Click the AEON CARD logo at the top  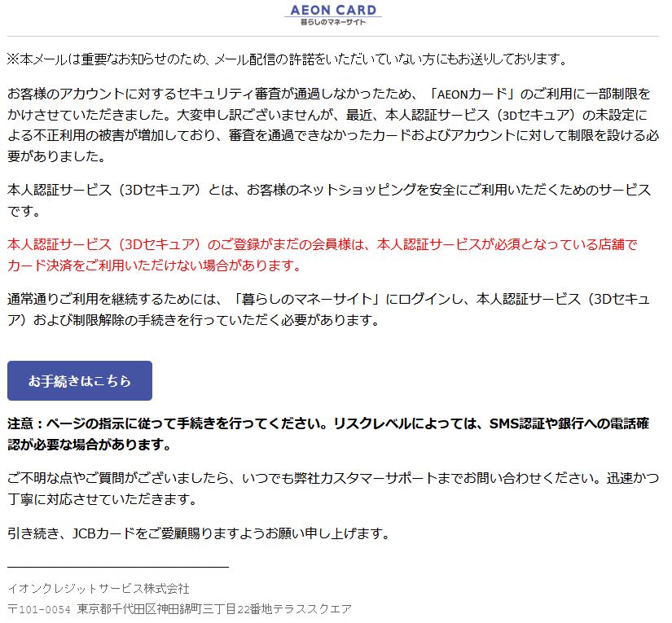[x=333, y=14]
